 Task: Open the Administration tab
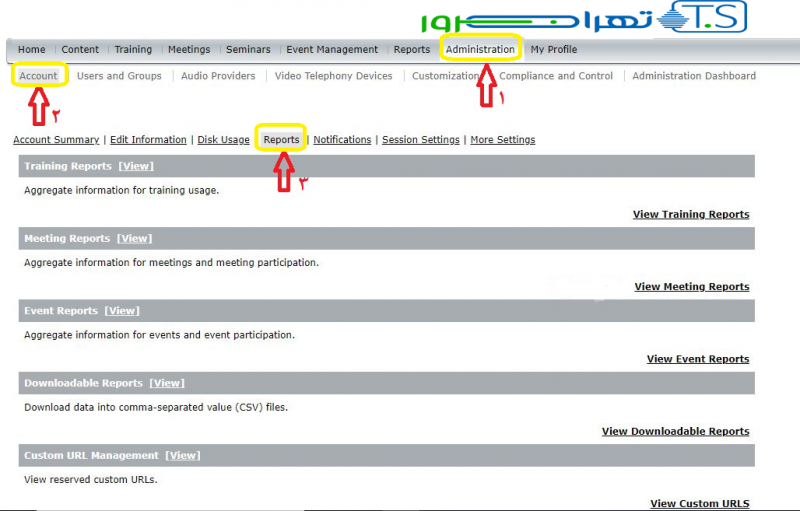click(480, 49)
